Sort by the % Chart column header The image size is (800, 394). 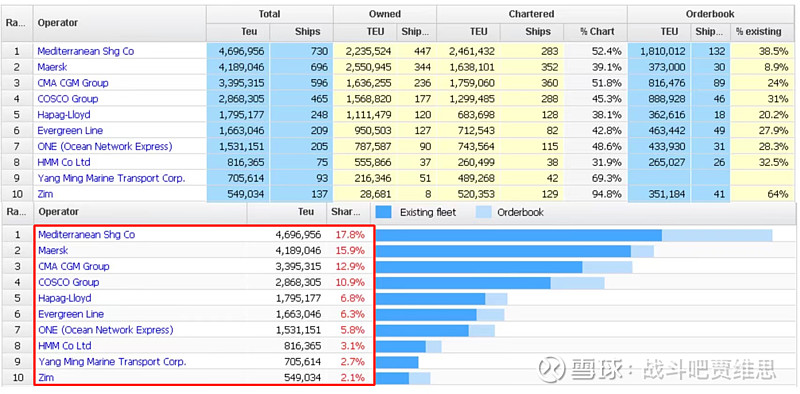[596, 32]
